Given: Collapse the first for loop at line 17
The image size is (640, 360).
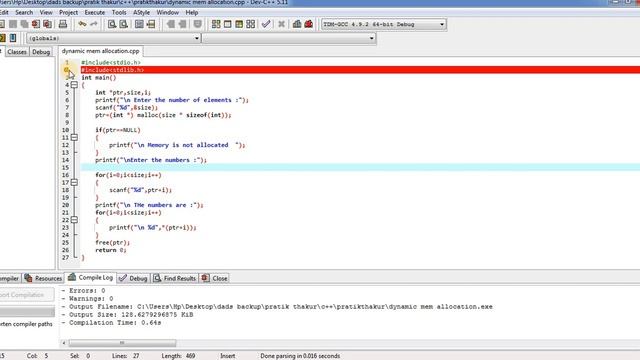Looking at the screenshot, I should [74, 182].
